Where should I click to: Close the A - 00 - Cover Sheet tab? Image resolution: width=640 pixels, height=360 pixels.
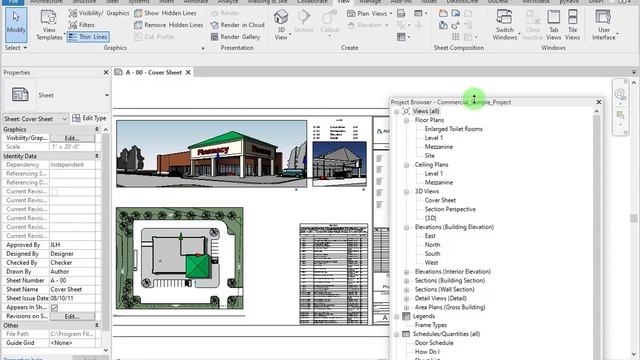coord(188,72)
